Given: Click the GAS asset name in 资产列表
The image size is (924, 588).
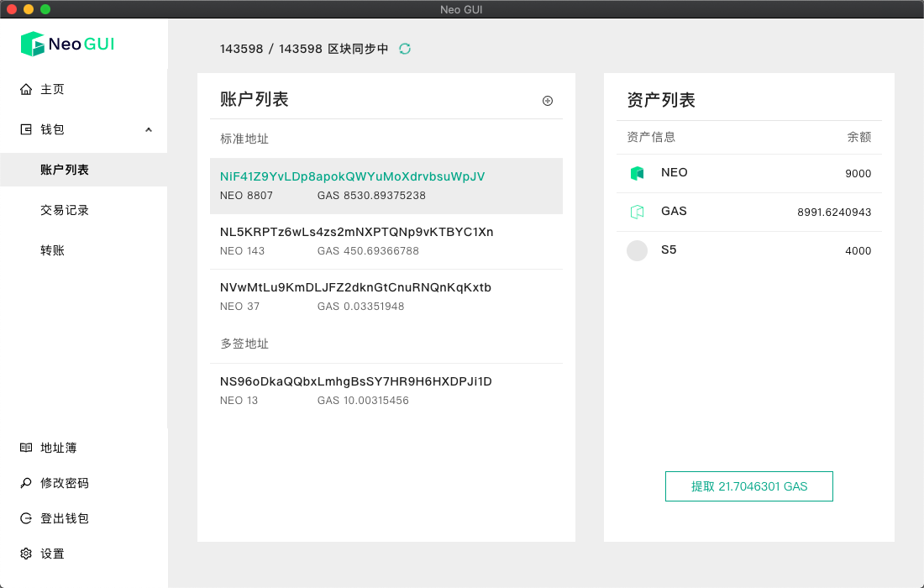Looking at the screenshot, I should (x=675, y=211).
